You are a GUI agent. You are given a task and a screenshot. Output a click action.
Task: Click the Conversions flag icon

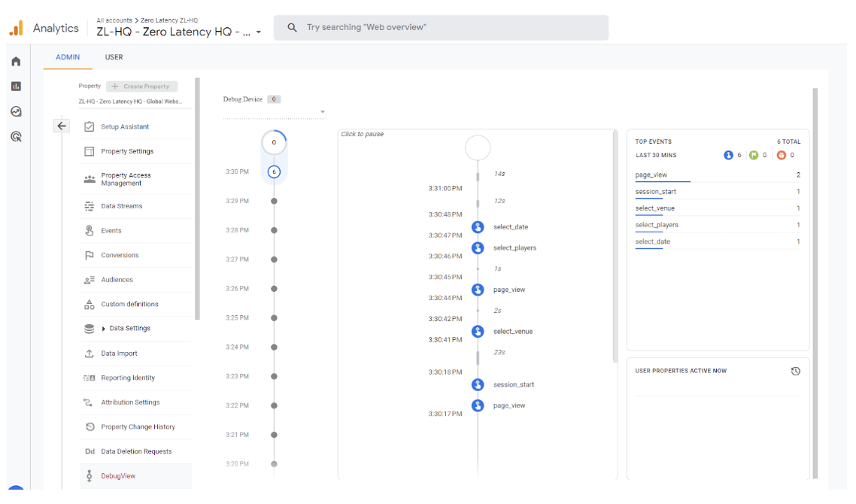pyautogui.click(x=89, y=255)
